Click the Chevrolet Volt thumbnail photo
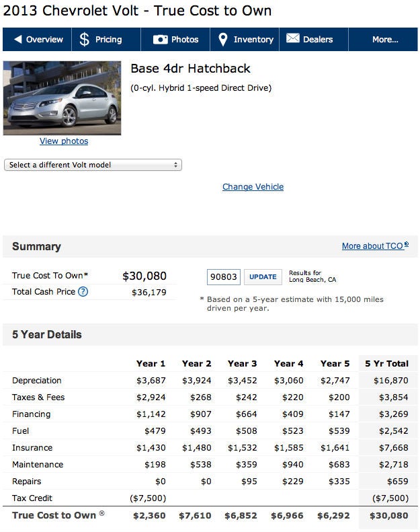Viewport: 420px width, 532px height. tap(62, 98)
